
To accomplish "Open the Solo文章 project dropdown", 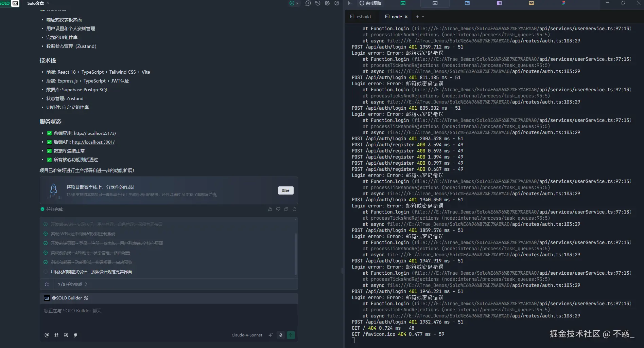I will (38, 3).
